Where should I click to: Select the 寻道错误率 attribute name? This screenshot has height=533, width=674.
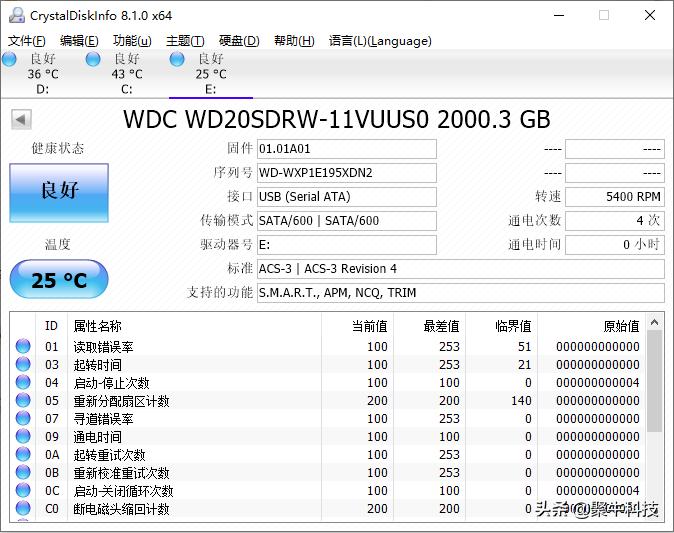click(x=104, y=419)
